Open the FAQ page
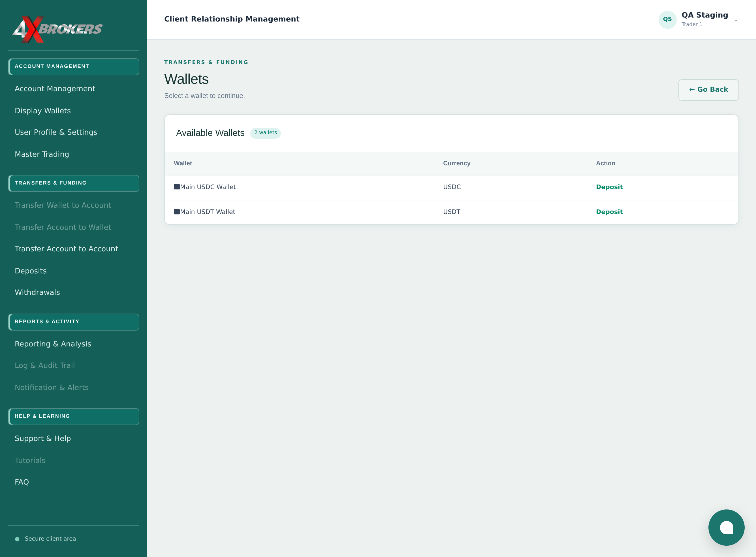This screenshot has height=557, width=756. [22, 482]
